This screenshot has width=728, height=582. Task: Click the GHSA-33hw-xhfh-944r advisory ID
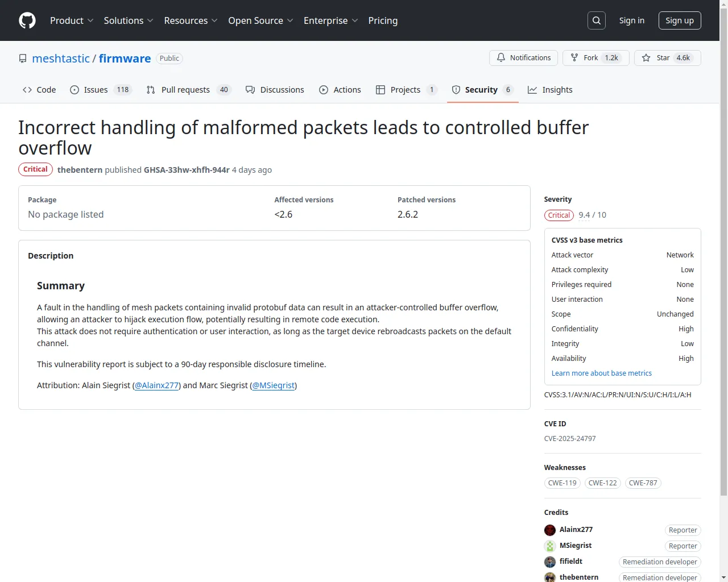[187, 170]
